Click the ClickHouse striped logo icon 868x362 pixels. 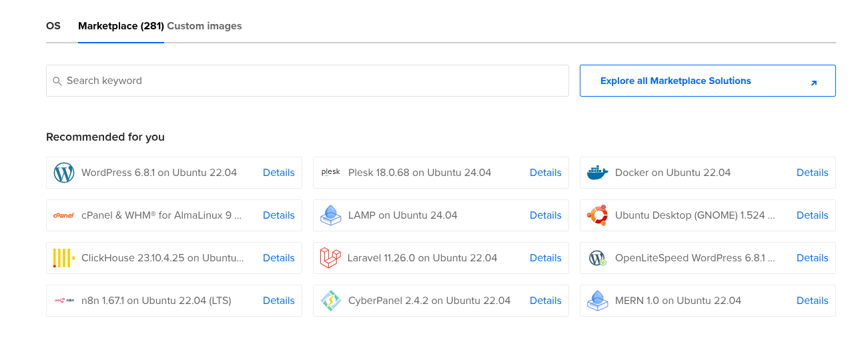pyautogui.click(x=64, y=258)
